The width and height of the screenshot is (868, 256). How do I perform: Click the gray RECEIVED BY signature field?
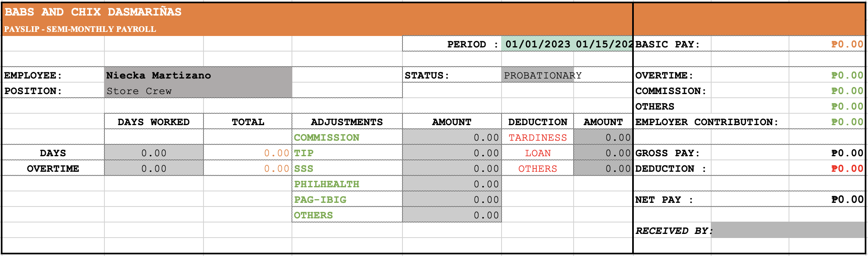click(x=788, y=230)
